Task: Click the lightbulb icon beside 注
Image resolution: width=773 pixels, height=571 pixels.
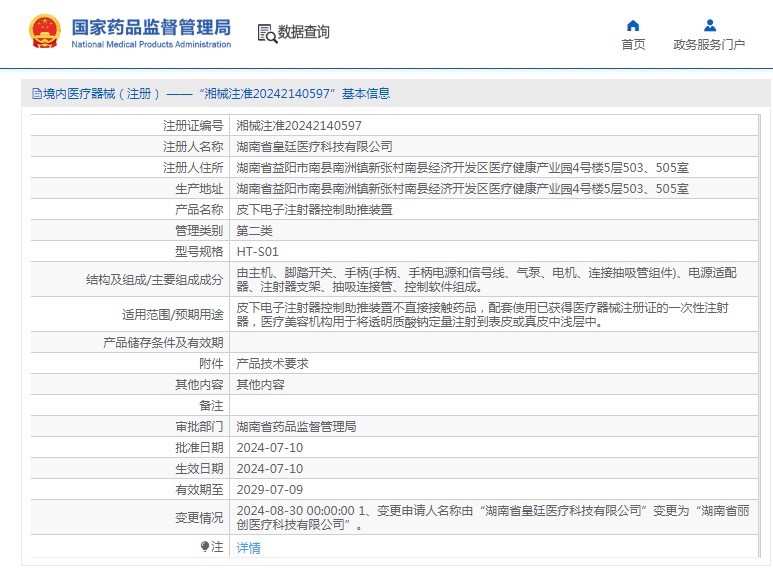Action: tap(205, 546)
